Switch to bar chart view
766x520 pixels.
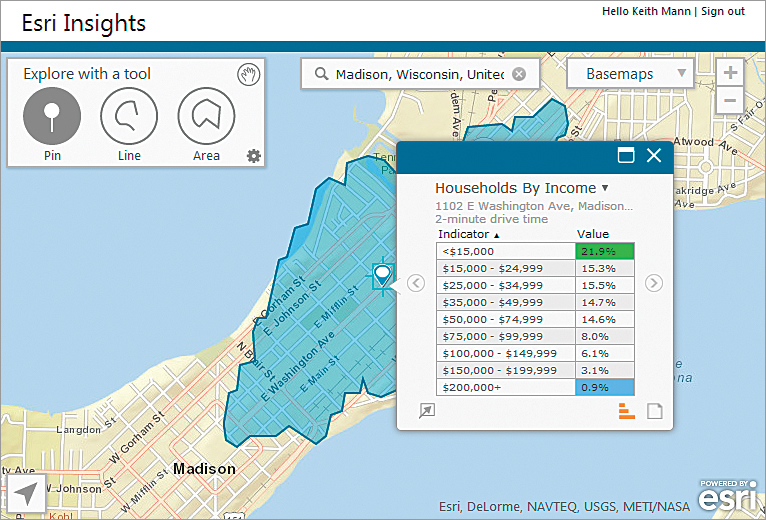point(627,411)
